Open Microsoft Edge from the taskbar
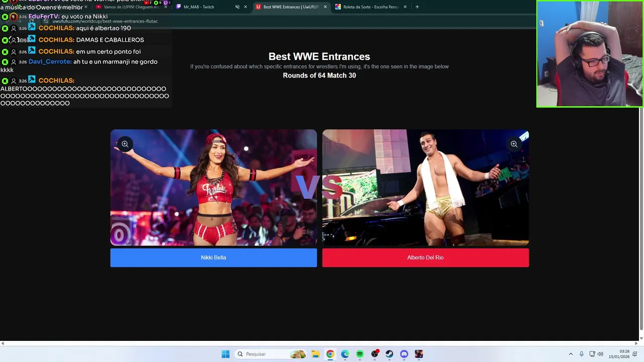 point(345,354)
